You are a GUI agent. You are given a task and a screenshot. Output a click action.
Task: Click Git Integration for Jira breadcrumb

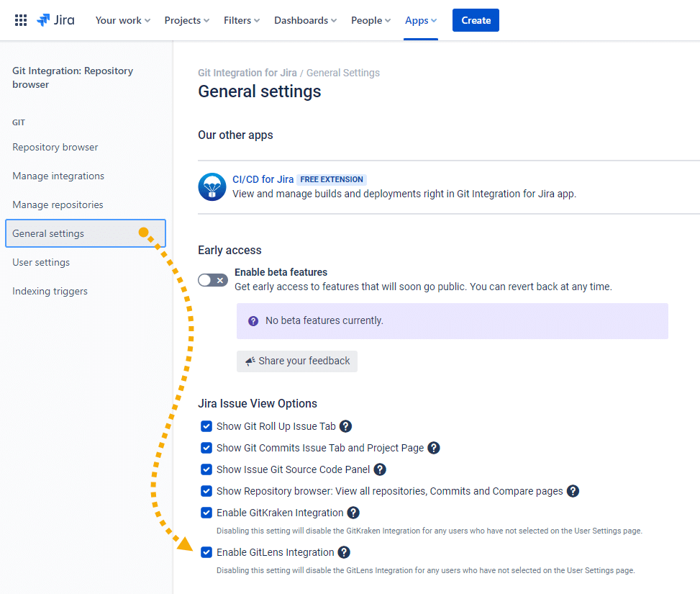(x=247, y=73)
